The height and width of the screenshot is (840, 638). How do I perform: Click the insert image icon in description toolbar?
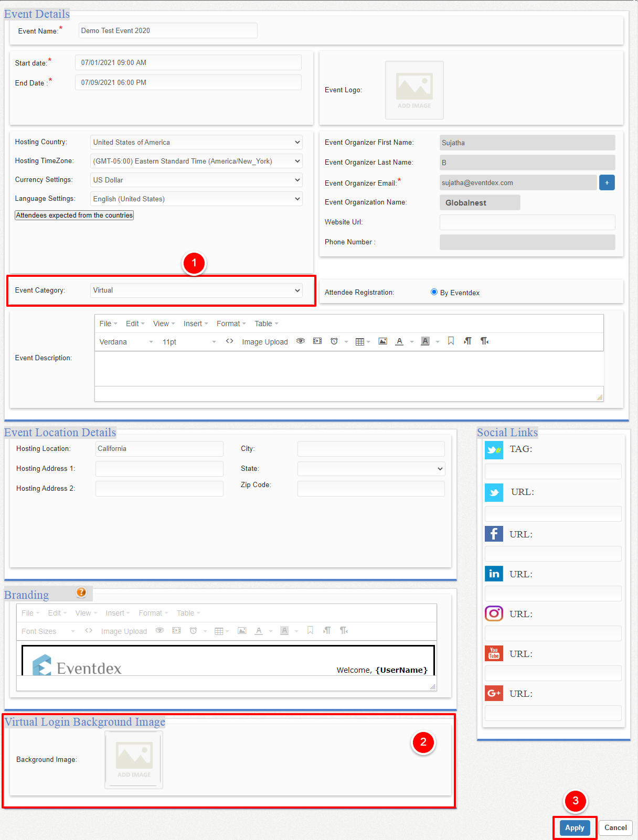tap(383, 341)
